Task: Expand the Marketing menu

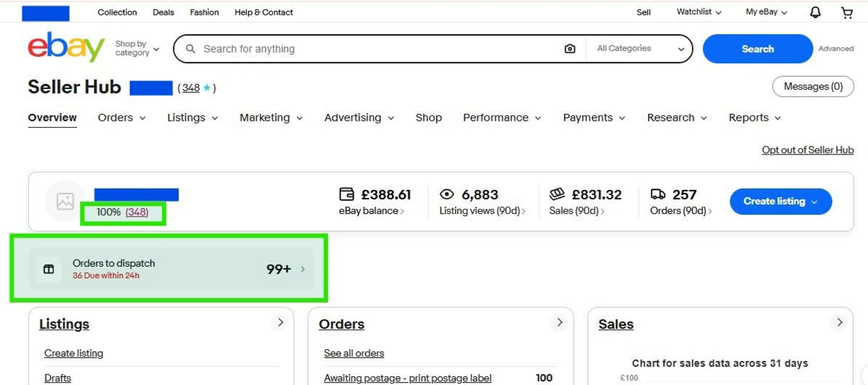Action: (x=271, y=118)
